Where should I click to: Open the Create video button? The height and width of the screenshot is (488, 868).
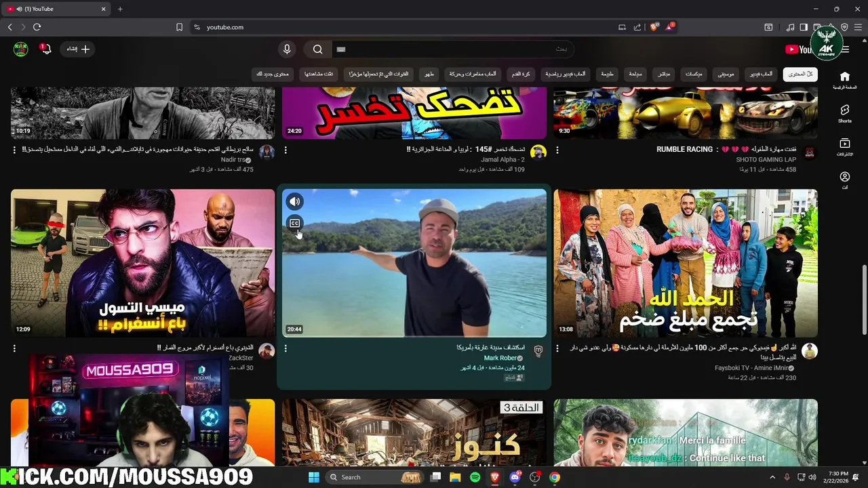pyautogui.click(x=78, y=49)
